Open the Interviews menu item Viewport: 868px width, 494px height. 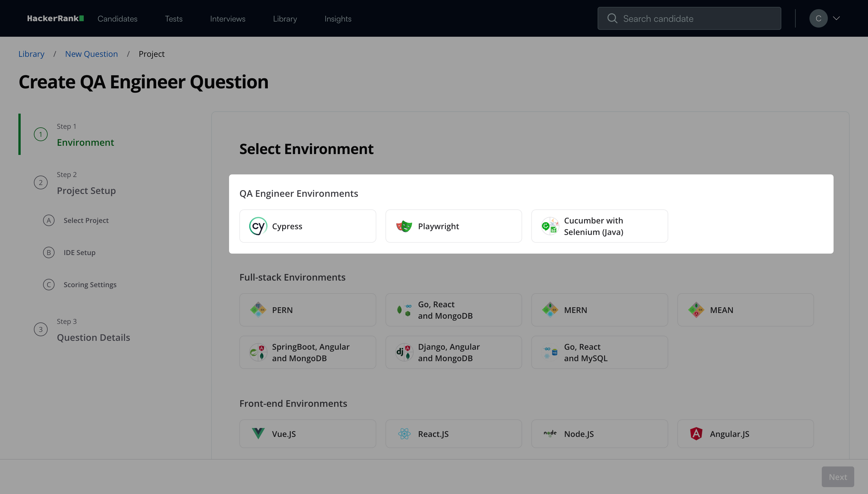tap(227, 19)
